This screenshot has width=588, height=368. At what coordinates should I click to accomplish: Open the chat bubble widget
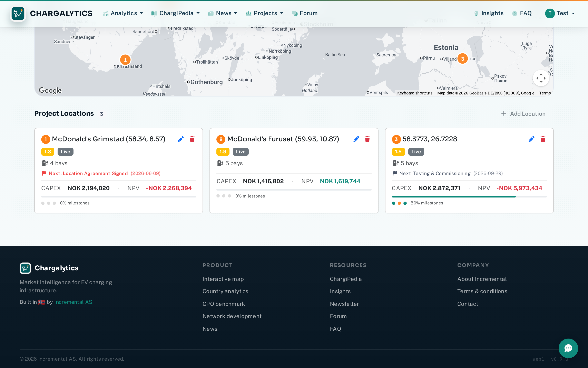[568, 348]
